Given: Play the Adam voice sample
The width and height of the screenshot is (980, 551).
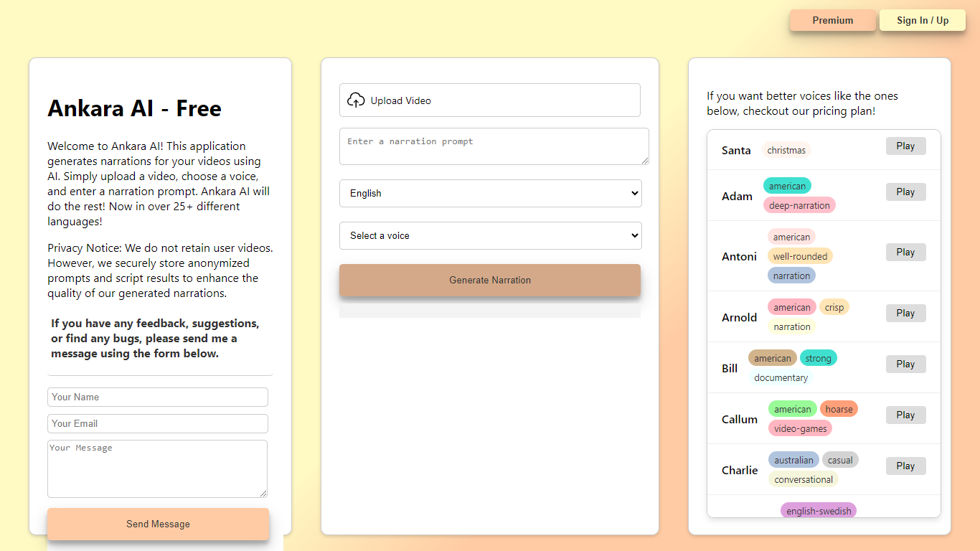Looking at the screenshot, I should point(905,192).
